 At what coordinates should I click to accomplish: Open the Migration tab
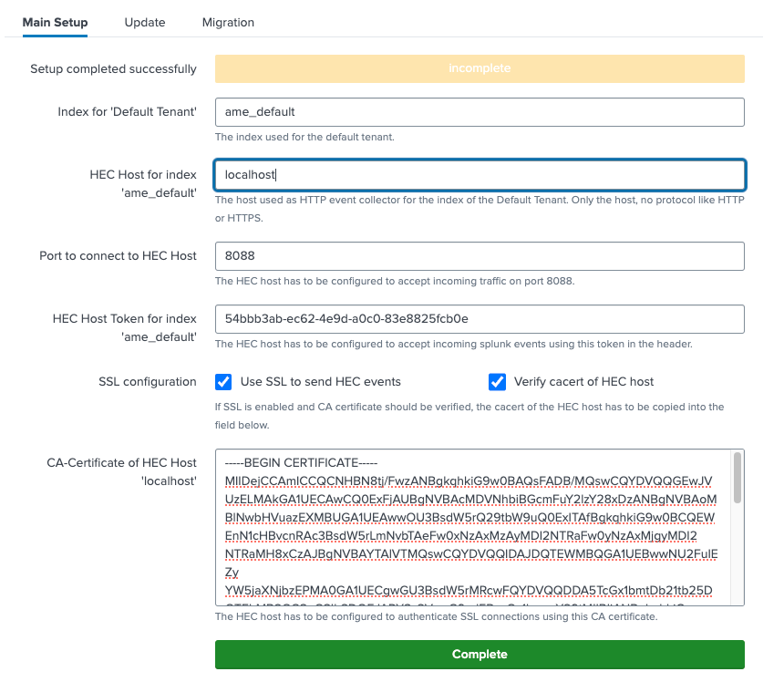click(x=227, y=22)
